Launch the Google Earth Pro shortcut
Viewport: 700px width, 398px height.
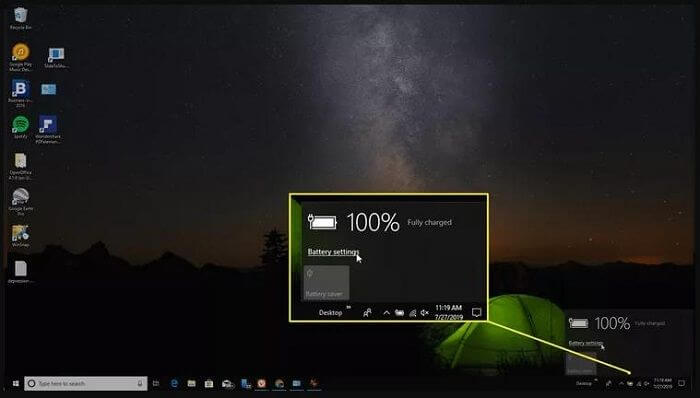(21, 202)
